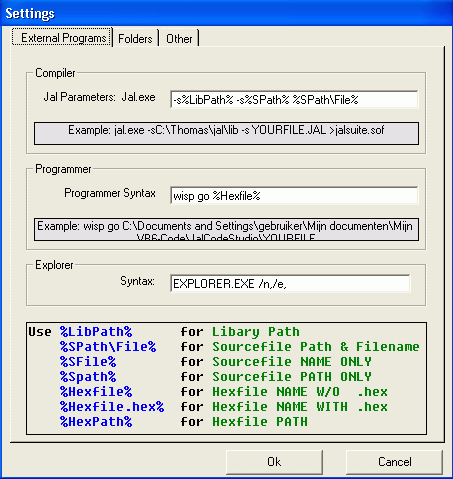Click the %Spath% placeholder text
The image size is (453, 479).
coord(88,377)
